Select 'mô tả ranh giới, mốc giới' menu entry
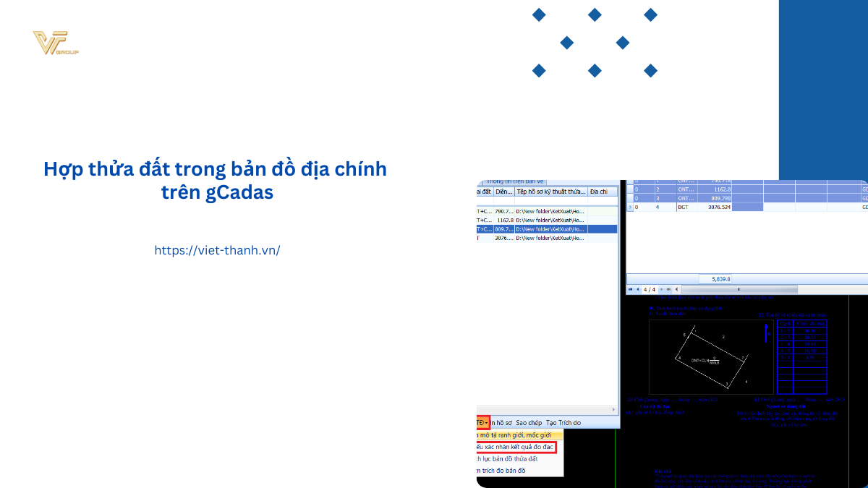The height and width of the screenshot is (488, 868). click(515, 435)
